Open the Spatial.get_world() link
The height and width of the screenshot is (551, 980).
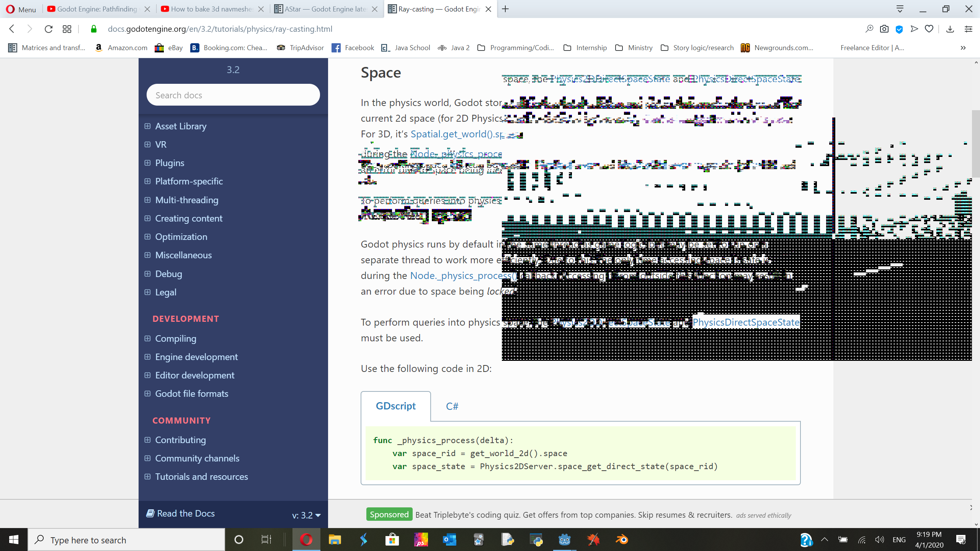pos(456,134)
